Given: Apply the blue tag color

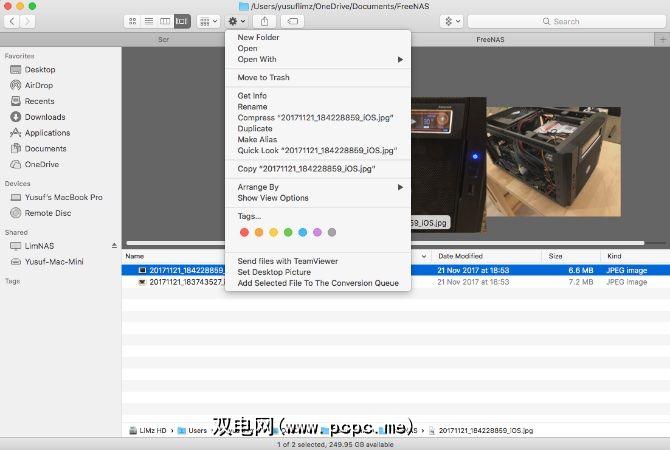Looking at the screenshot, I should point(303,232).
